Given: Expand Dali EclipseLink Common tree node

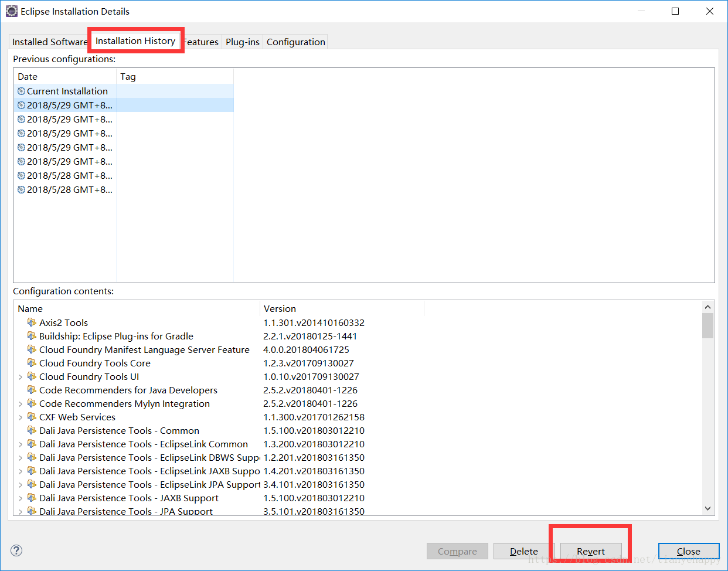Looking at the screenshot, I should (x=21, y=444).
